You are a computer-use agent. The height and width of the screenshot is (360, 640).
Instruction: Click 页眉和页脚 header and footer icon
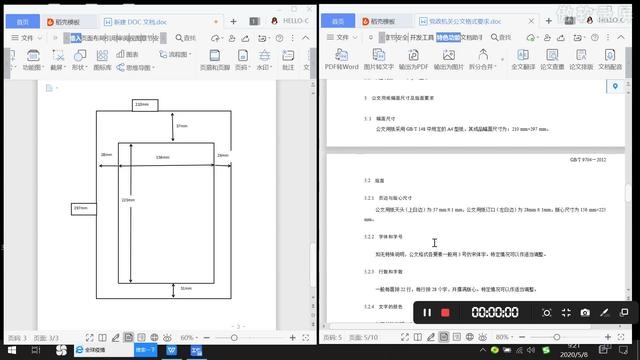(215, 60)
